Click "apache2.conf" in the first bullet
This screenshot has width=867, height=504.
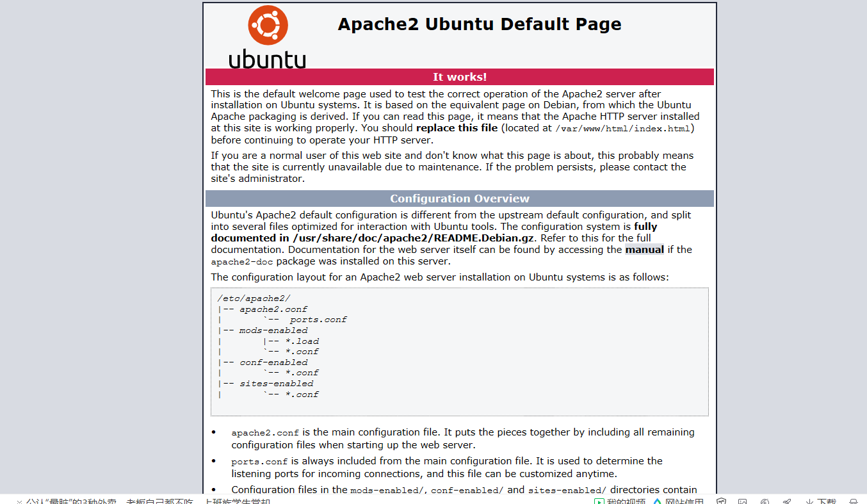pyautogui.click(x=265, y=433)
